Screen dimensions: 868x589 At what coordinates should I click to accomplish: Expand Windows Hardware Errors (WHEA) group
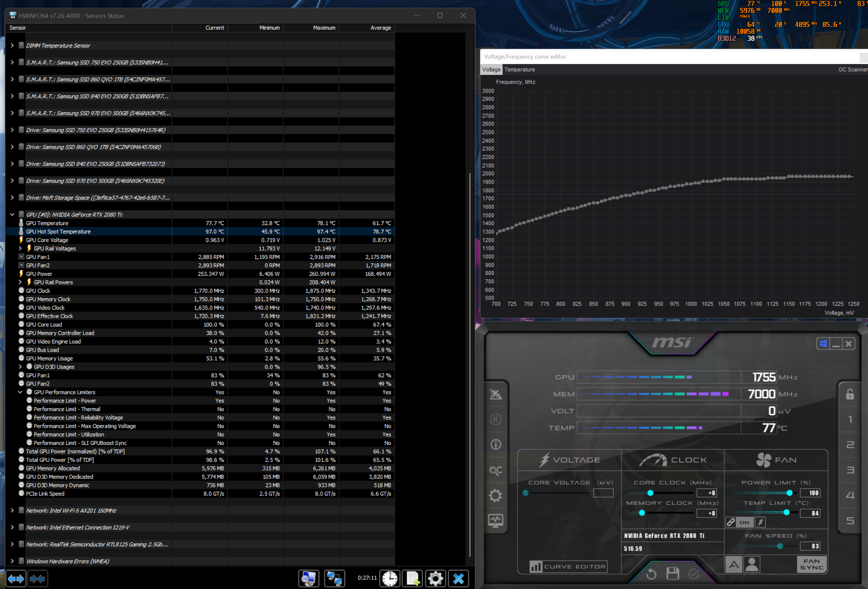12,561
